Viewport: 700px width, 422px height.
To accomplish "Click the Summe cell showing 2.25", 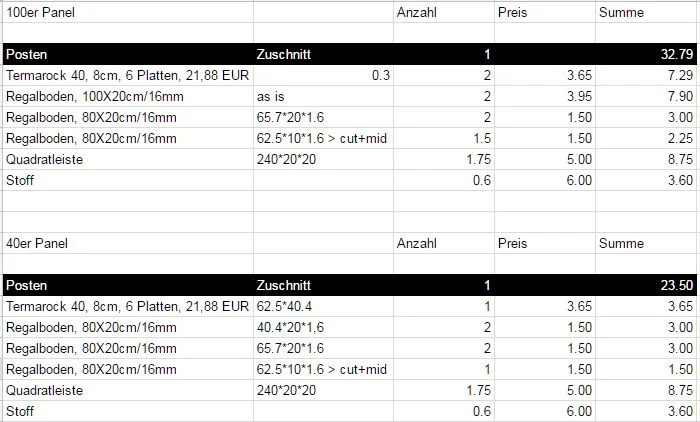I will click(646, 138).
